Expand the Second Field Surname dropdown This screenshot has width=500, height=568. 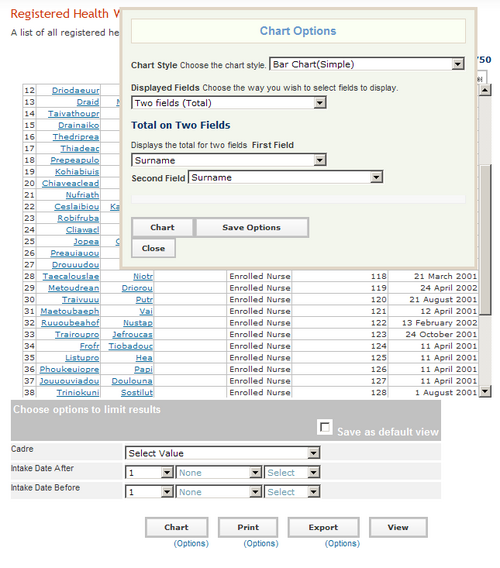(285, 178)
